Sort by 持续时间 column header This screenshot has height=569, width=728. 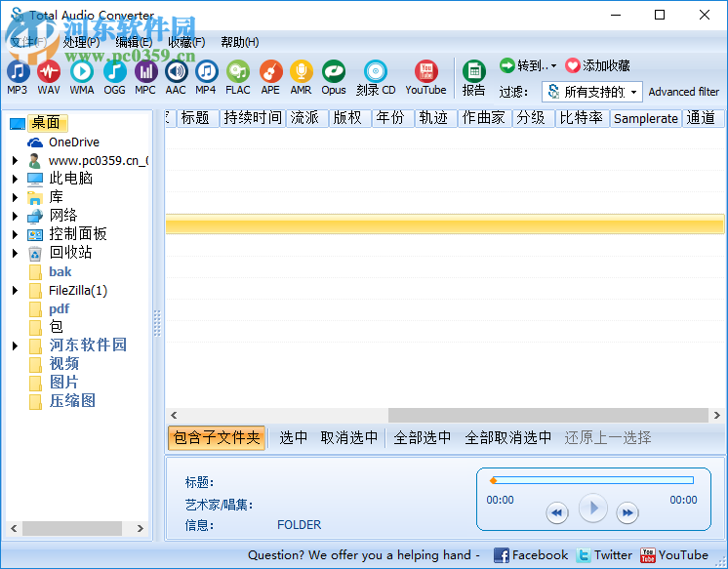(x=253, y=118)
